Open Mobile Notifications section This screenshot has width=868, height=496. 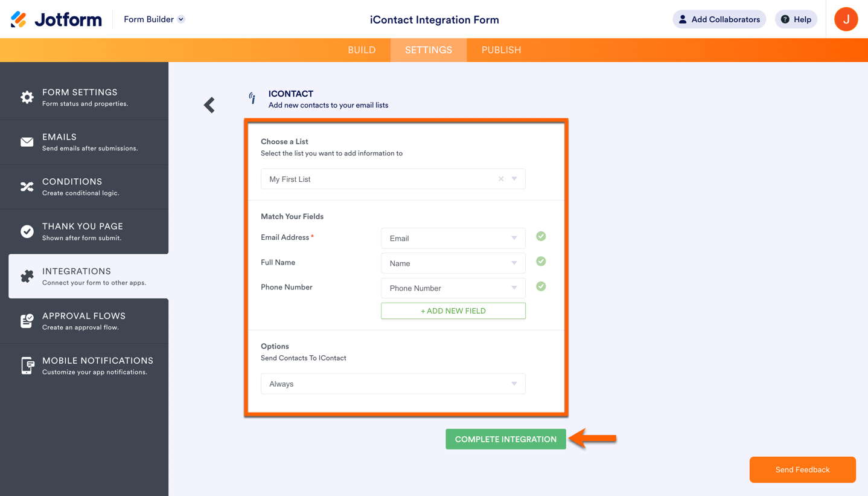point(84,366)
